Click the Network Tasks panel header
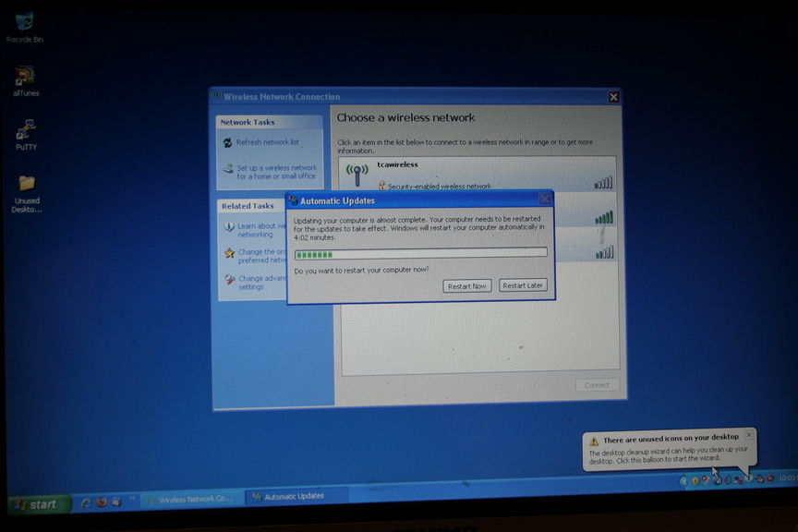798x532 pixels. [x=269, y=122]
